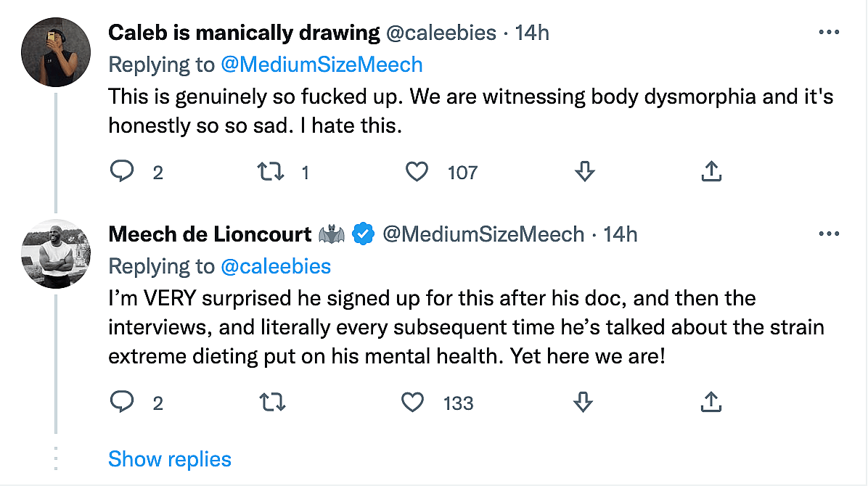Image resolution: width=868 pixels, height=486 pixels.
Task: Open @MediumSizeMeech mention in Caleb's reply
Action: point(322,65)
